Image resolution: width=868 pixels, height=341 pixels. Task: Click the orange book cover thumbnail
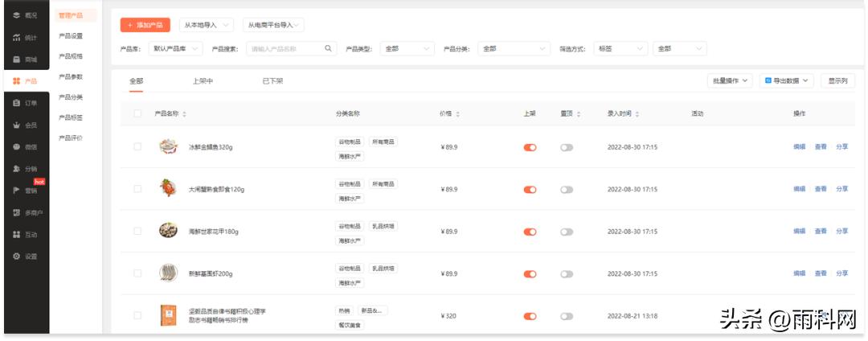tap(168, 315)
